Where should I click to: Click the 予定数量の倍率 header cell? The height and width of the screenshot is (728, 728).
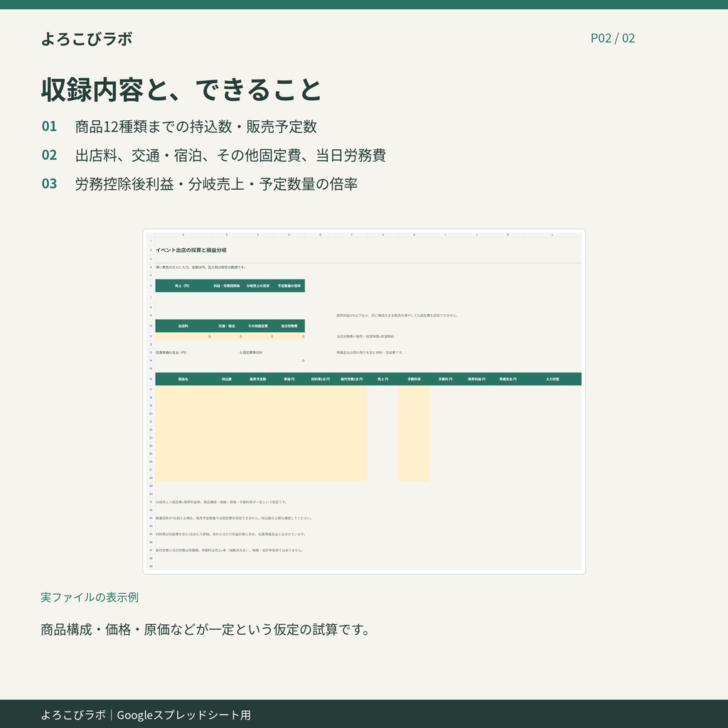pos(289,286)
